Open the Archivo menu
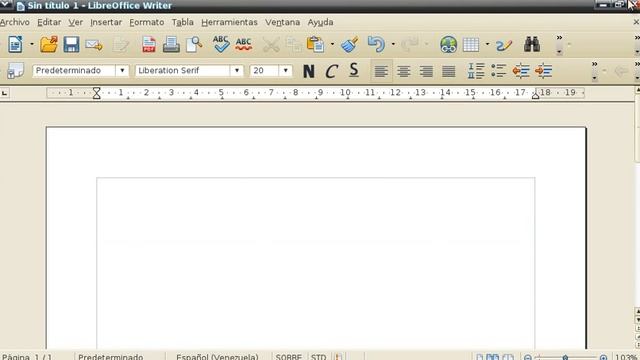Viewport: 640px width, 360px height. click(x=15, y=22)
